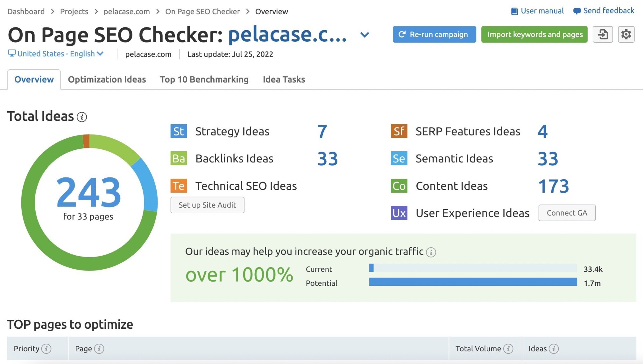This screenshot has width=643, height=364.
Task: Click the Last update: Jul 25, 2022 text
Action: [x=230, y=54]
